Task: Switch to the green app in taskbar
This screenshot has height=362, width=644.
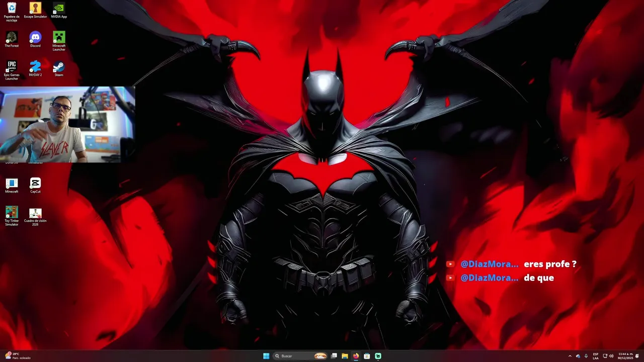Action: tap(378, 356)
